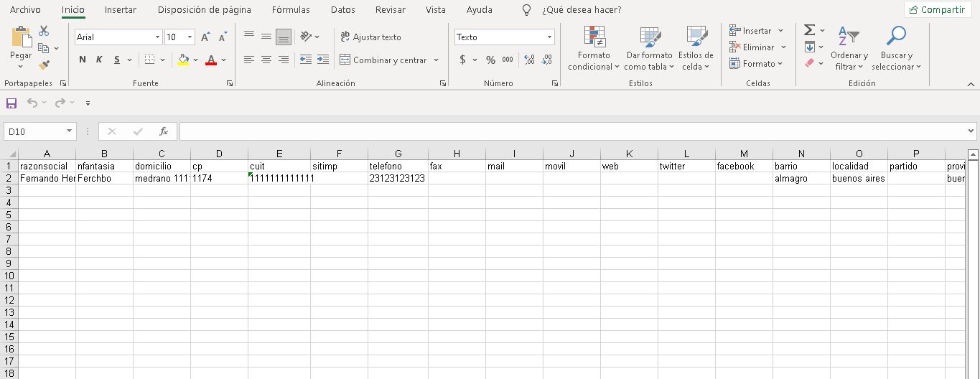Image resolution: width=980 pixels, height=379 pixels.
Task: Click the Increase indent icon
Action: coord(322,60)
